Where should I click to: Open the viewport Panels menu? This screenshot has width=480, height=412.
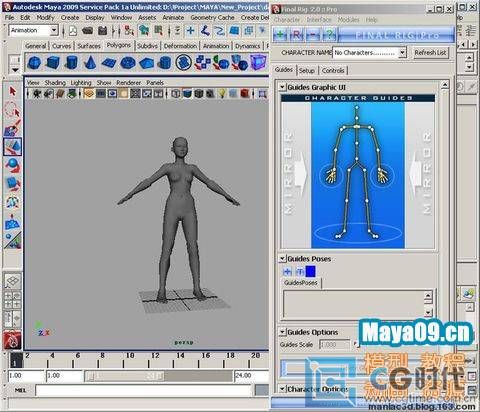(x=155, y=82)
